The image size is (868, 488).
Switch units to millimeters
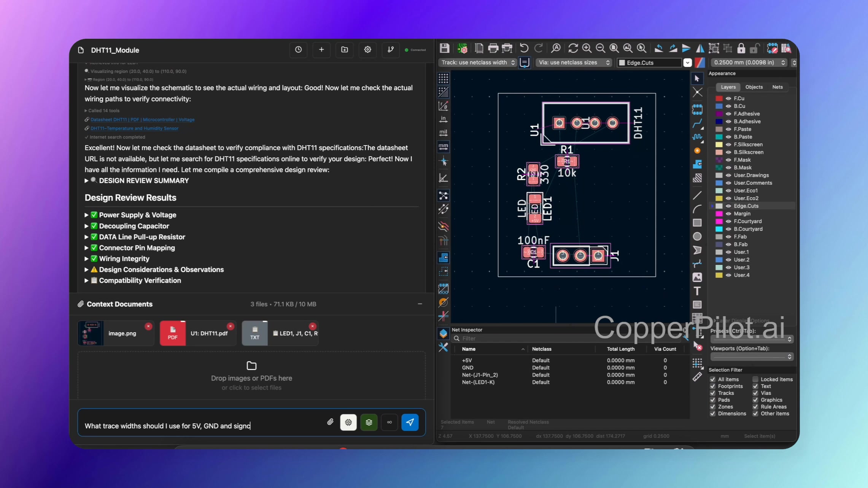pos(444,146)
